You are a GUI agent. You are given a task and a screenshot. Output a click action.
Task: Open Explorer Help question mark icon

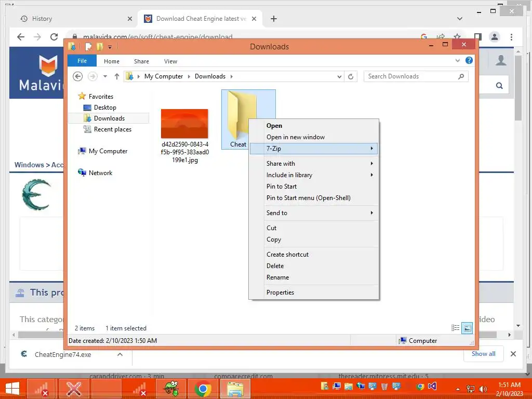click(469, 60)
